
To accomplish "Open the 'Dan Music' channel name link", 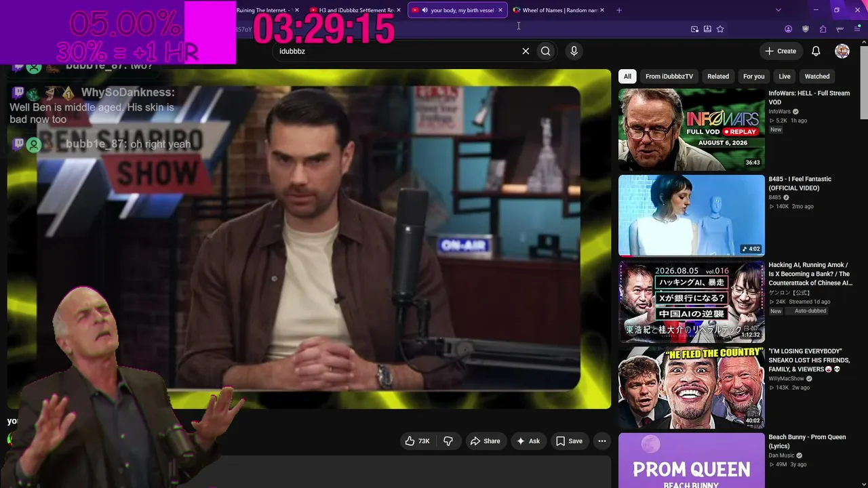I will pos(781,455).
